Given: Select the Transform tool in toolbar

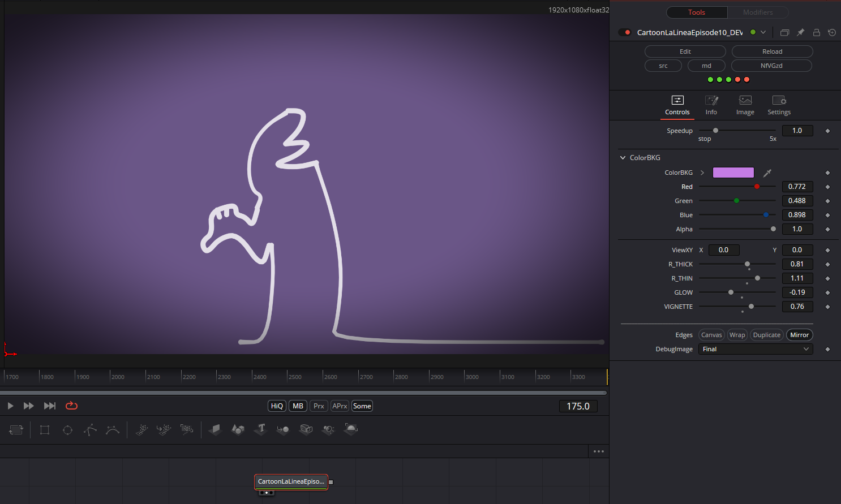Looking at the screenshot, I should pyautogui.click(x=16, y=430).
